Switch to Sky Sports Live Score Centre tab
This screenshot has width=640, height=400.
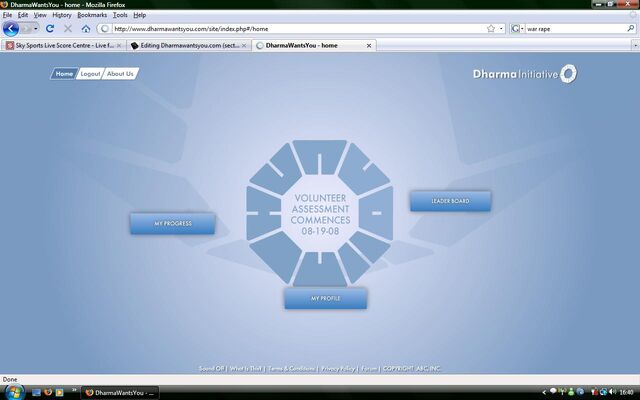64,45
